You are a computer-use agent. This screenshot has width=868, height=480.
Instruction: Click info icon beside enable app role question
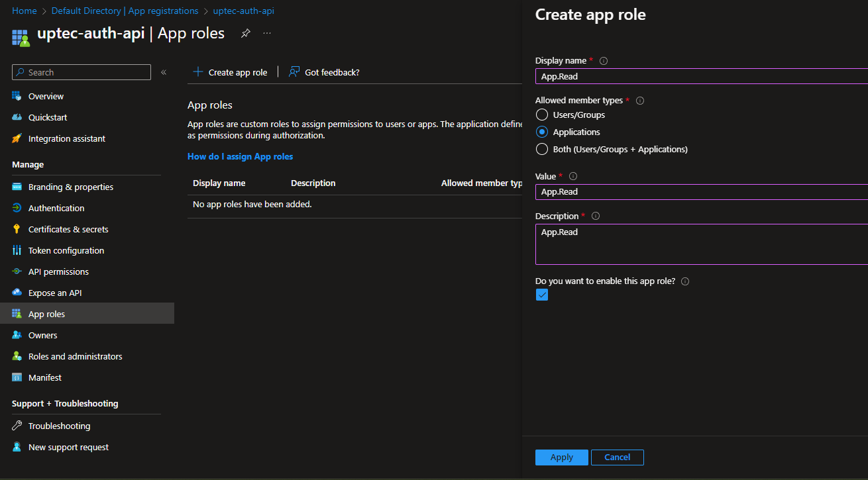[x=685, y=281]
